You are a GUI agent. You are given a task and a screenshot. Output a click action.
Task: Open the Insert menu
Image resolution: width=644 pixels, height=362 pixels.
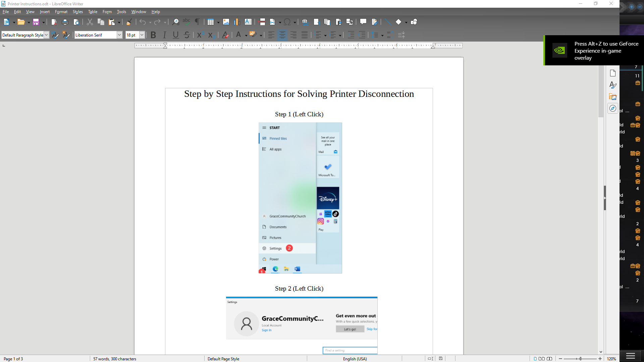pyautogui.click(x=45, y=12)
